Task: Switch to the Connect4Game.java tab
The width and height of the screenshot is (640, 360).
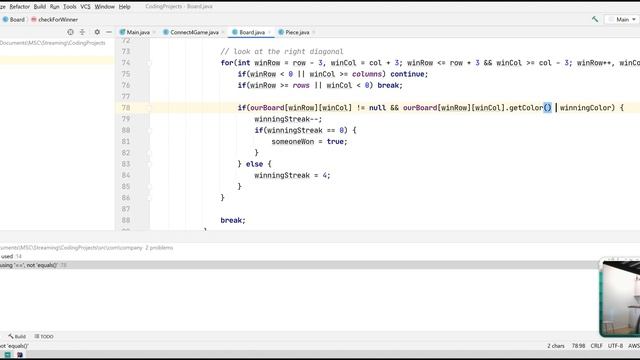Action: pyautogui.click(x=194, y=32)
